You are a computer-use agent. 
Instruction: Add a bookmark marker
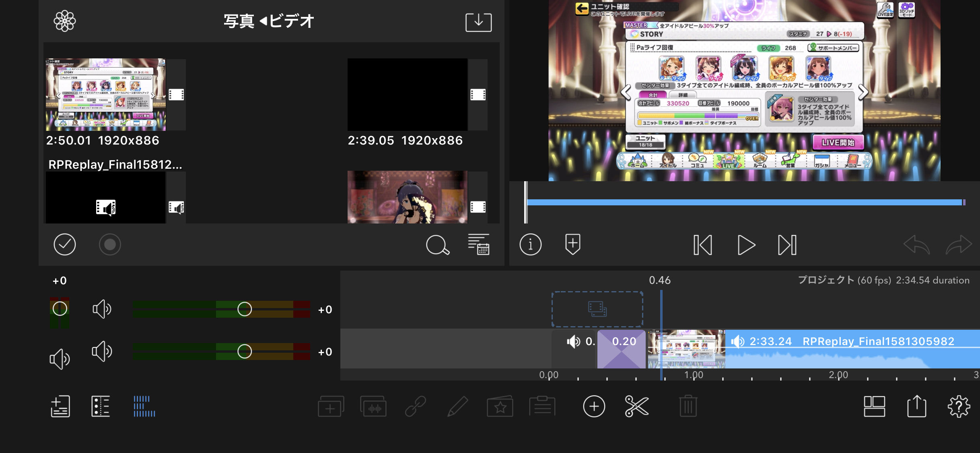(572, 244)
